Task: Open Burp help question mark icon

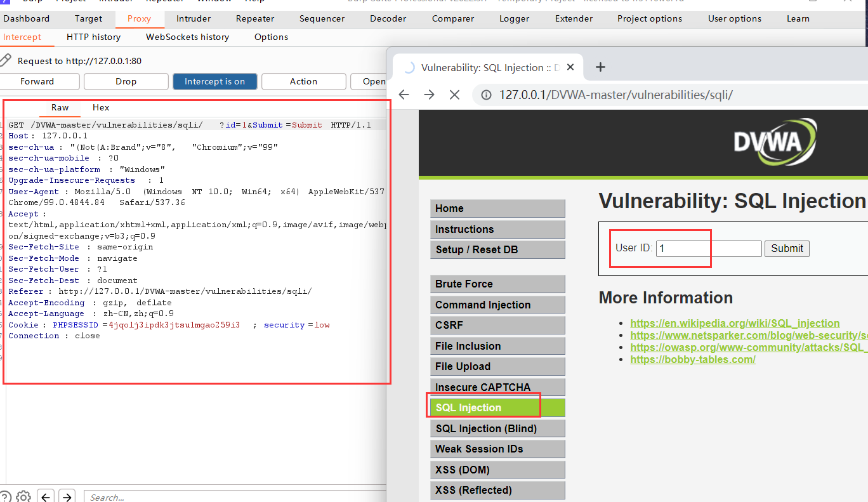Action: pos(5,496)
